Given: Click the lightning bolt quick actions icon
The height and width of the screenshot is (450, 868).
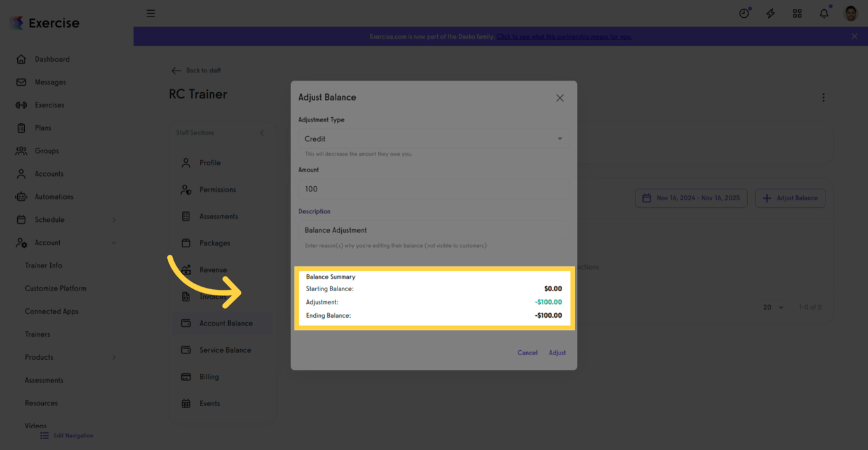Looking at the screenshot, I should click(770, 13).
